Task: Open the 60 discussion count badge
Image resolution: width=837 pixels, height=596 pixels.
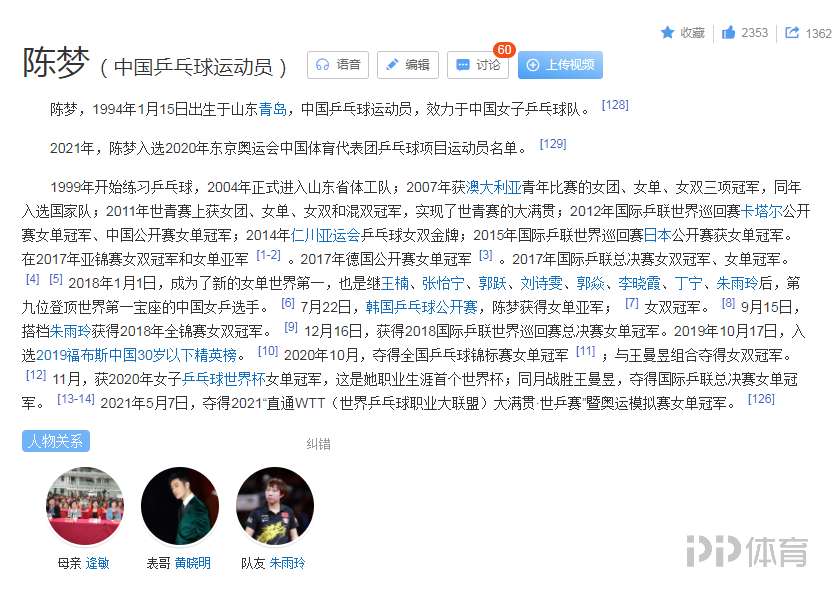Action: pos(504,50)
